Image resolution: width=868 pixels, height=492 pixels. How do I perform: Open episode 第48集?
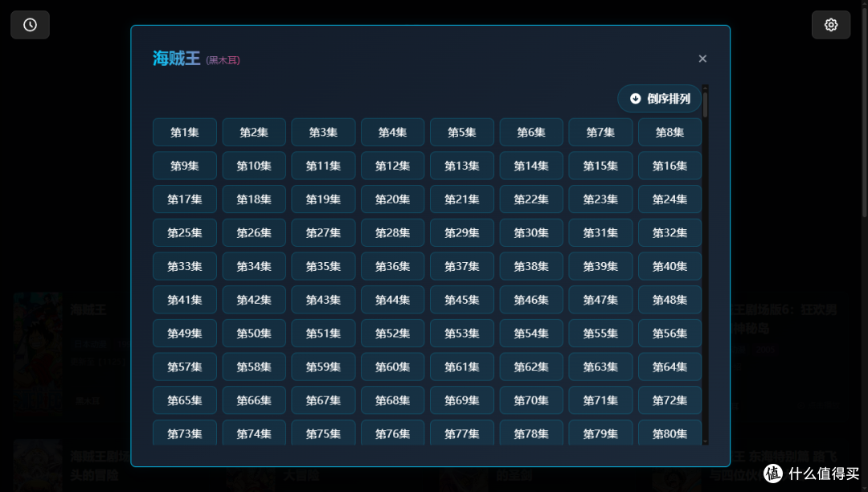(x=669, y=300)
